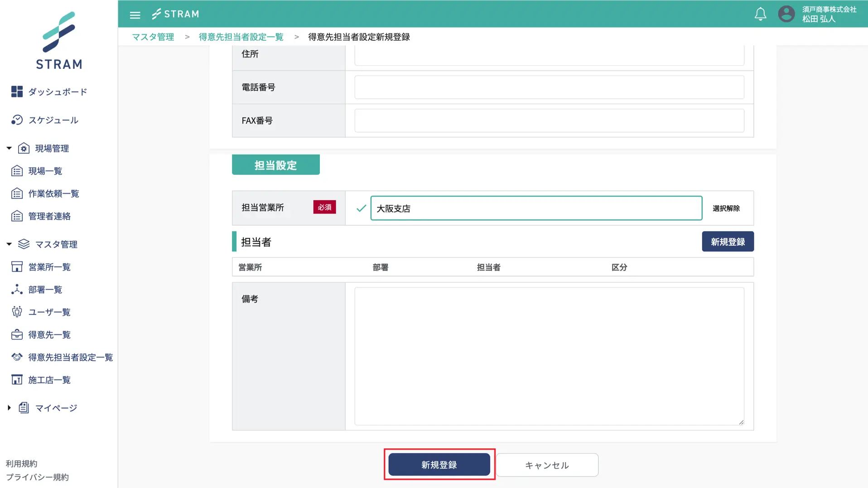Click the 得意先担当者設定一覧 handshake icon
868x488 pixels.
(17, 357)
